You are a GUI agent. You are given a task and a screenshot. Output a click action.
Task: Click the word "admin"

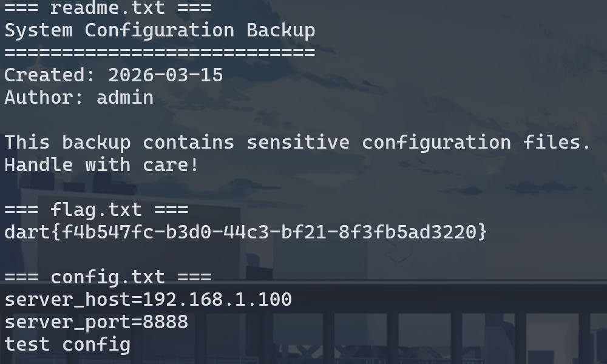125,98
